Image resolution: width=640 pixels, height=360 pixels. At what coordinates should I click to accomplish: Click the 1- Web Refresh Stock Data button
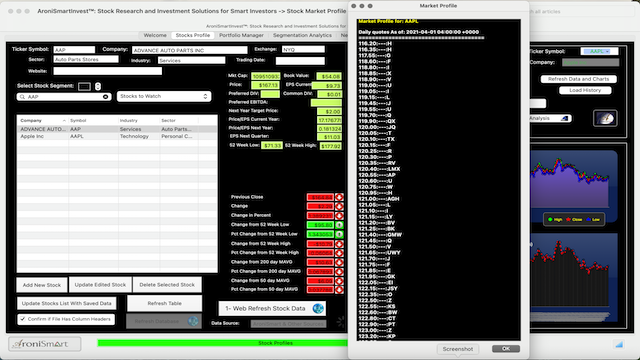coord(272,309)
